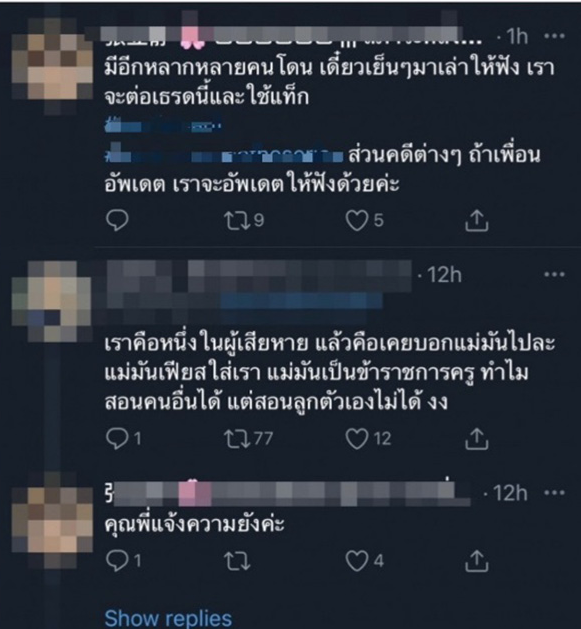Open the bottom tweet author's avatar
The width and height of the screenshot is (581, 629).
pyautogui.click(x=52, y=520)
